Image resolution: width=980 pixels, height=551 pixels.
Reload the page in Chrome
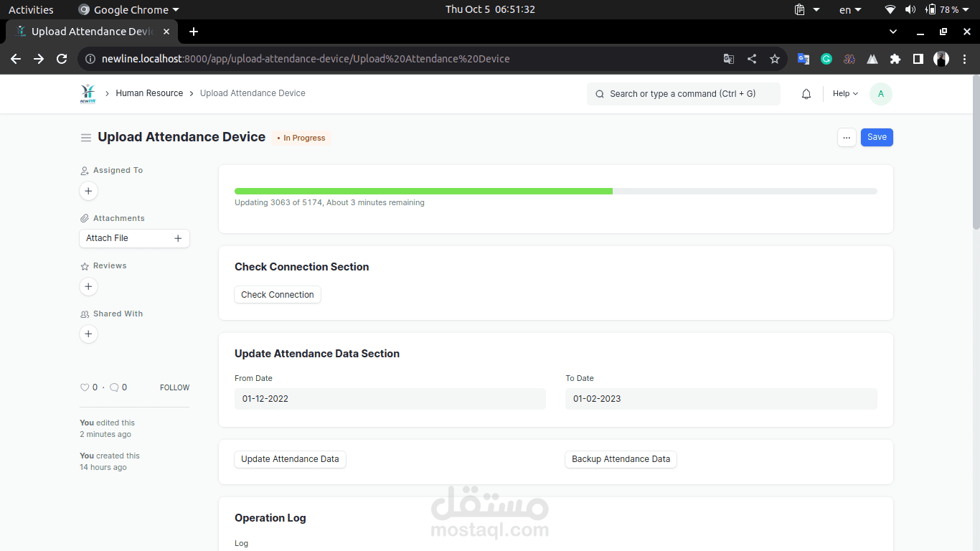click(x=62, y=59)
